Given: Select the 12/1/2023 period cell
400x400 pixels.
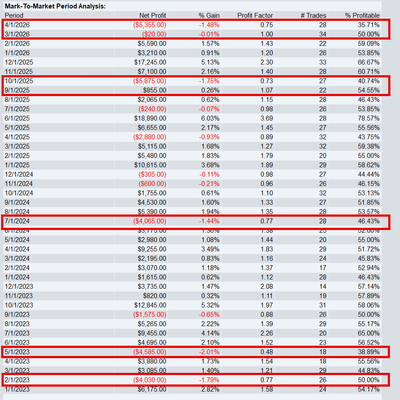Looking at the screenshot, I should click(x=19, y=286).
